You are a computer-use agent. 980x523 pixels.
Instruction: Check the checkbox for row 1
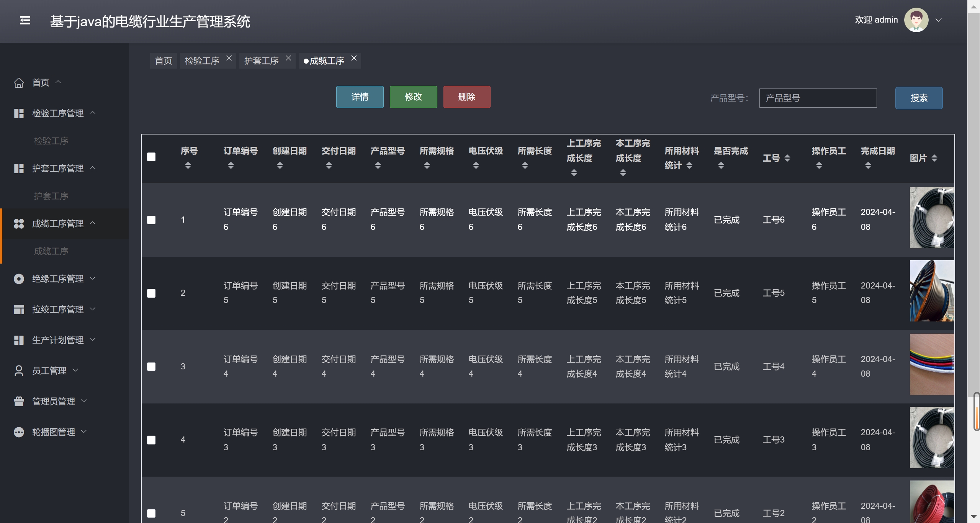pos(151,220)
